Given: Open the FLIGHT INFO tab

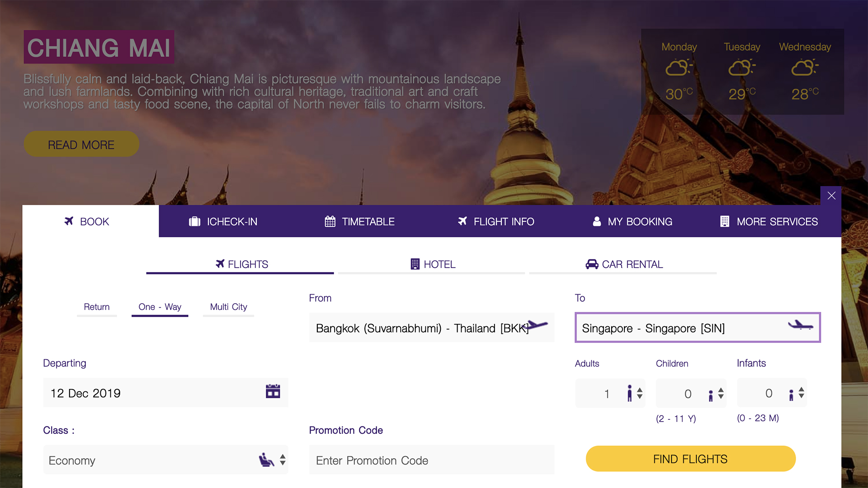Looking at the screenshot, I should 496,221.
